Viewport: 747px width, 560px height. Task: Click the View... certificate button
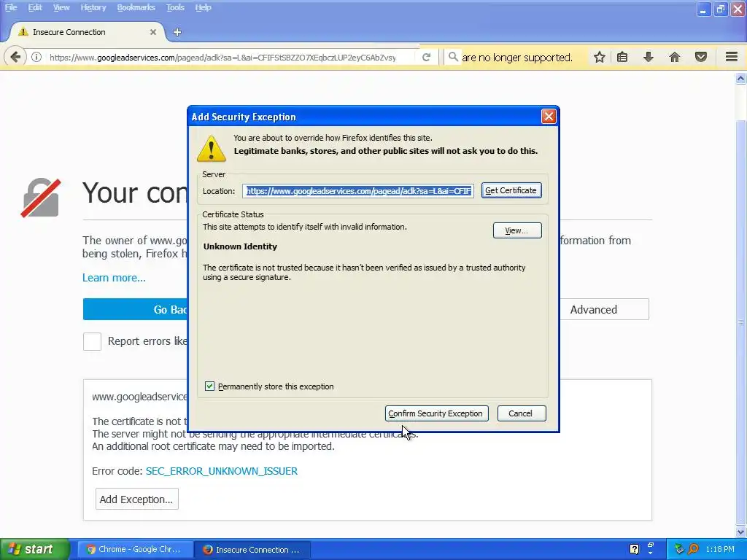517,230
